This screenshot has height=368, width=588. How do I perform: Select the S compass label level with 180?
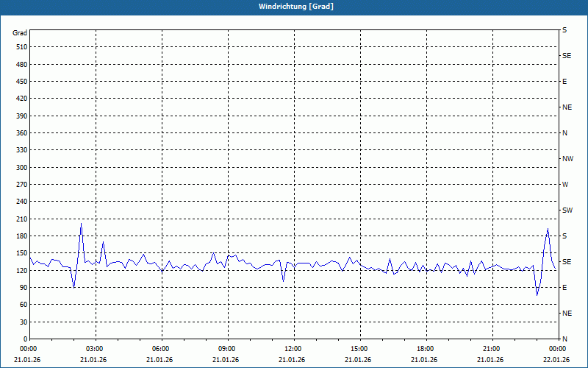click(564, 236)
